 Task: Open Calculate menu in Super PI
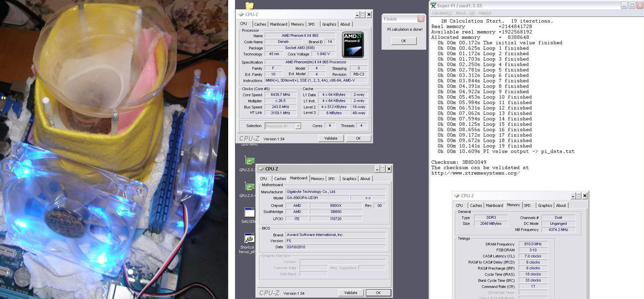pyautogui.click(x=441, y=13)
